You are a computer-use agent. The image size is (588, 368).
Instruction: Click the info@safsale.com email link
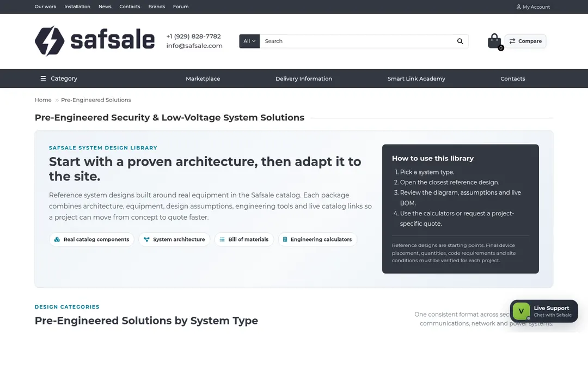194,46
